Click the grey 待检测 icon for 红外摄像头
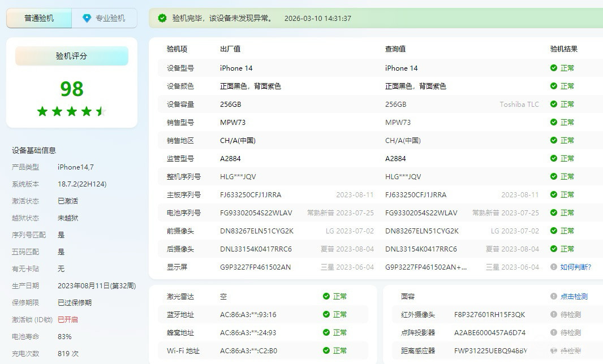 coord(554,314)
